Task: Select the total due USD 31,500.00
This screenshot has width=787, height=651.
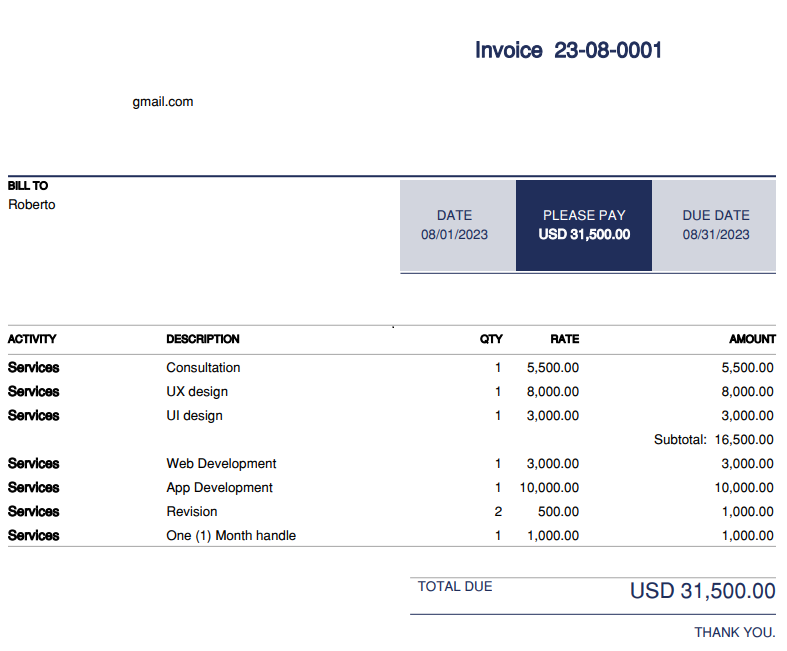Action: 702,591
